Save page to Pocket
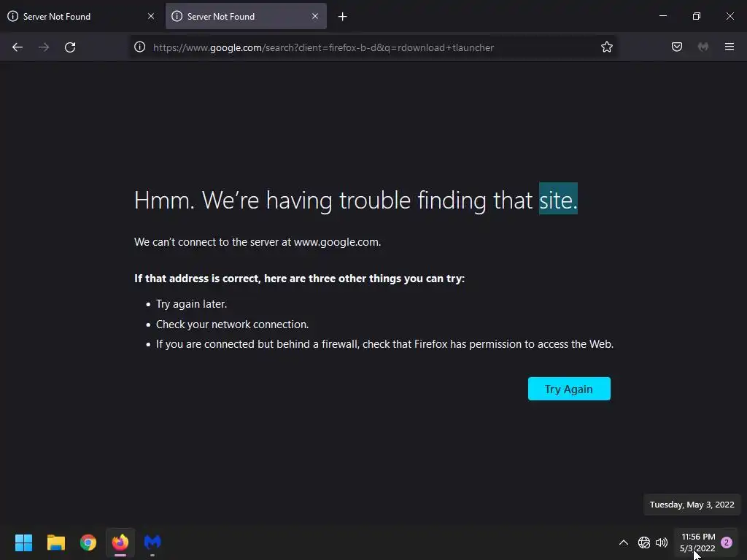747x560 pixels. click(x=676, y=47)
